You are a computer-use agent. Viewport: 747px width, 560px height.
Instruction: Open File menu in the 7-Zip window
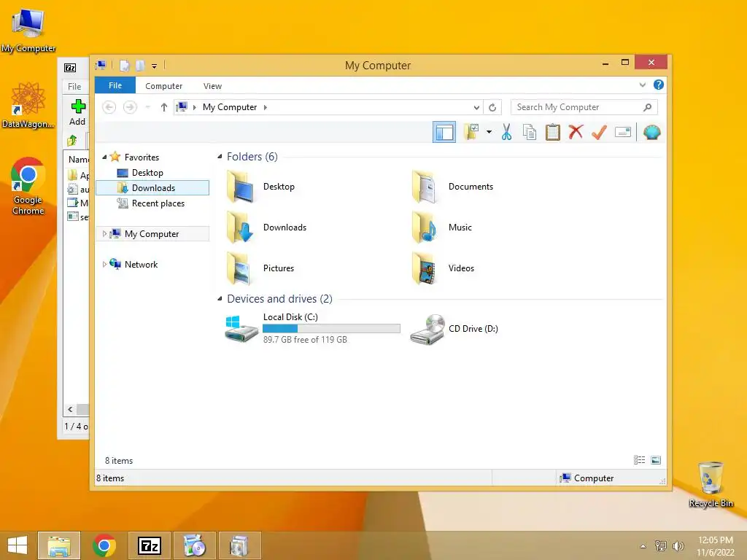click(x=74, y=87)
